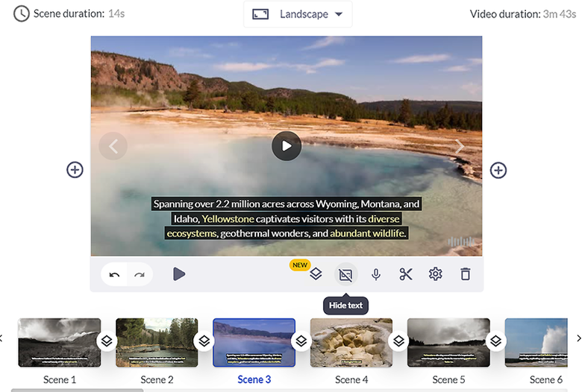The image size is (582, 392).
Task: Select the Scene 1 thumbnail
Action: click(60, 343)
